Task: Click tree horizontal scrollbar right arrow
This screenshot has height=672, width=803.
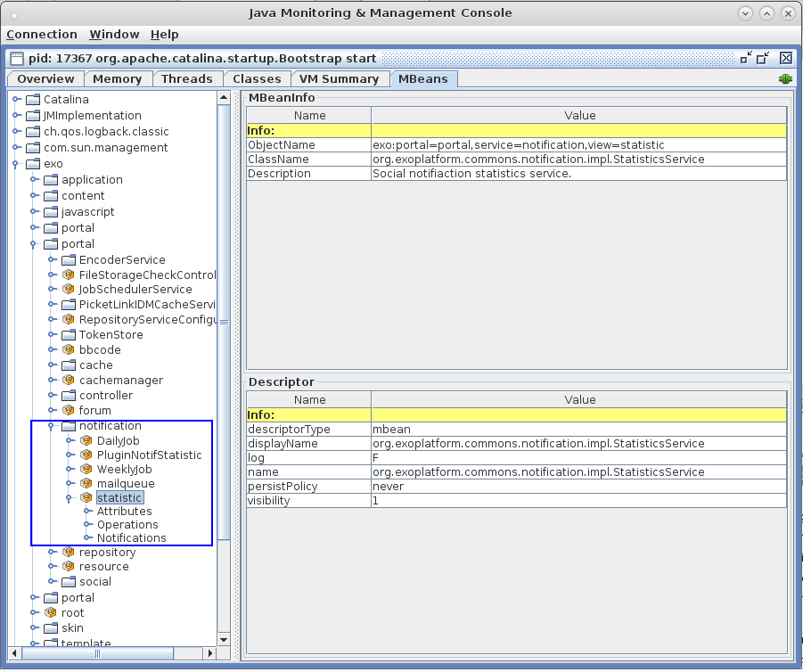Action: (209, 653)
